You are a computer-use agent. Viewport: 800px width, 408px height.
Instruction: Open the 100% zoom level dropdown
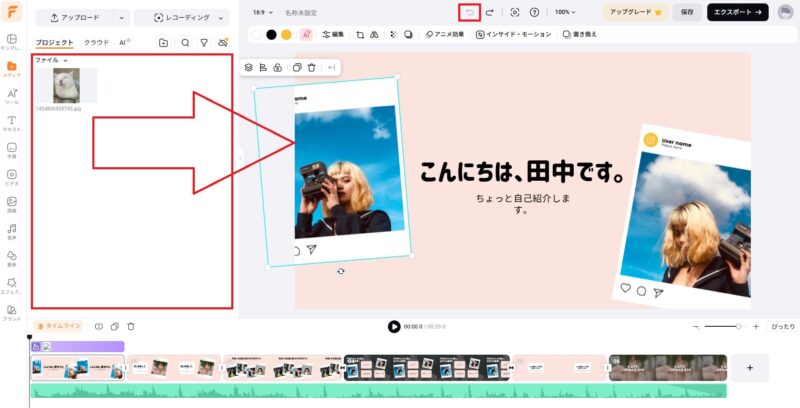[x=567, y=12]
